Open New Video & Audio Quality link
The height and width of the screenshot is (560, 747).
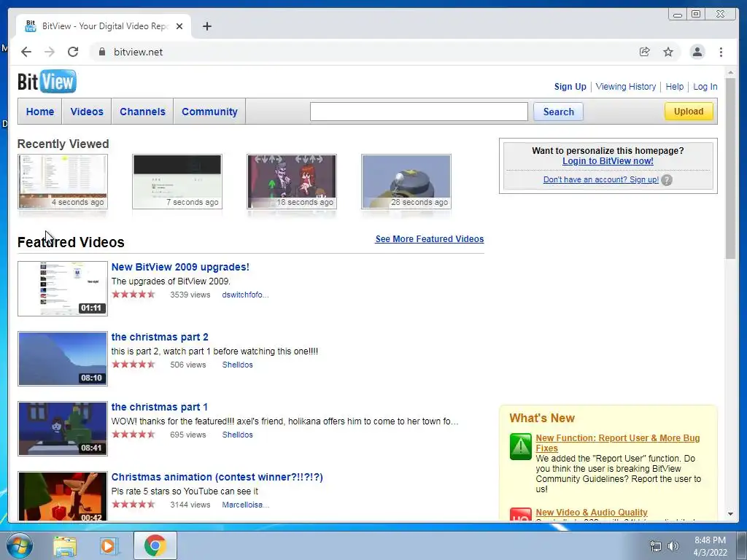click(x=591, y=513)
